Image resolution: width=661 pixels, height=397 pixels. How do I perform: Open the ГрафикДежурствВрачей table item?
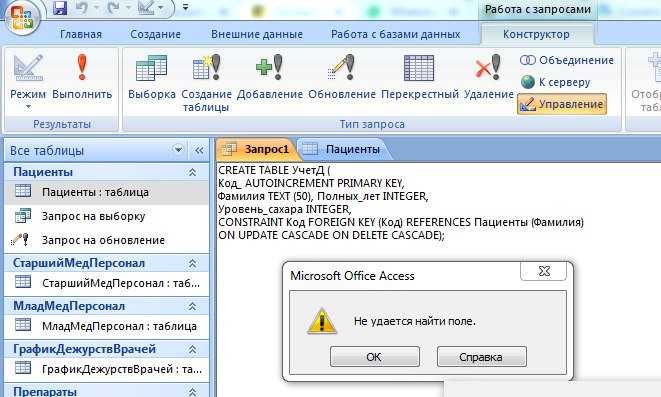[x=107, y=369]
